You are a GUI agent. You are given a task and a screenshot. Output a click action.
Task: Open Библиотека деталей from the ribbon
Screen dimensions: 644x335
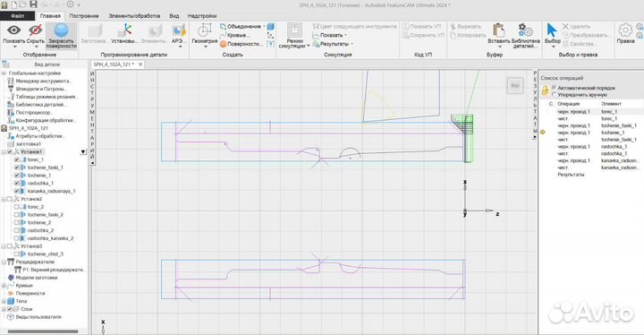click(x=525, y=36)
